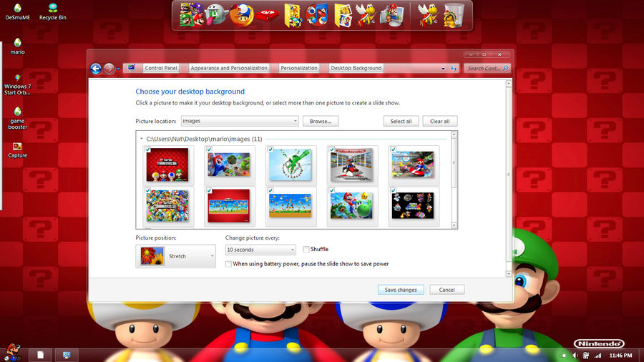644x362 pixels.
Task: Click the wallpaper list scrollbar down arrow
Action: pyautogui.click(x=454, y=225)
